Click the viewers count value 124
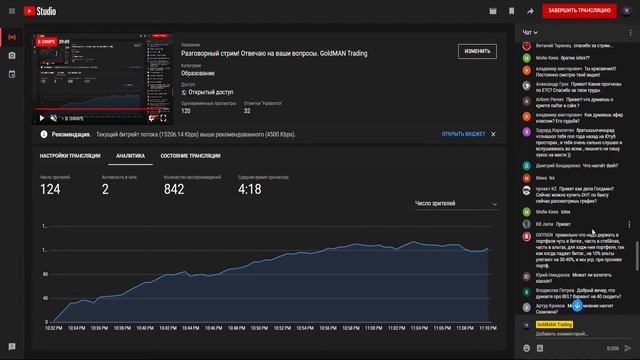Screen dimensions: 640x360 coord(50,189)
